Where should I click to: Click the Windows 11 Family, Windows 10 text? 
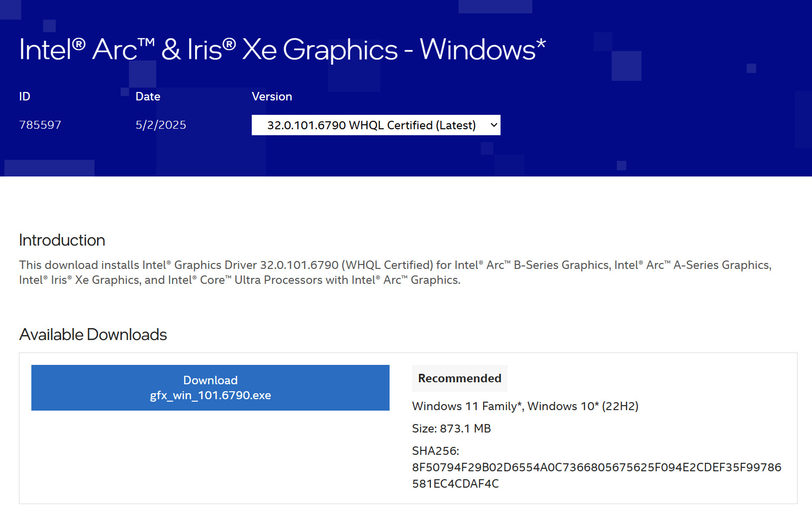[525, 406]
